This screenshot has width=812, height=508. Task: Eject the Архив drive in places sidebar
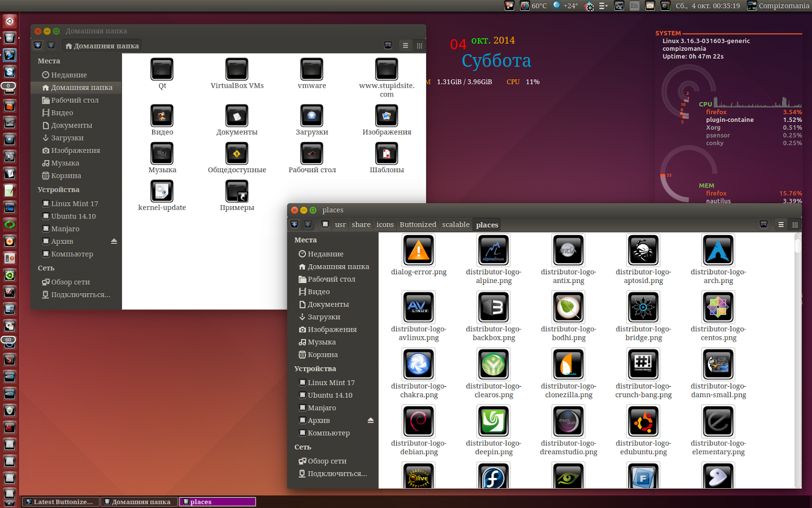pyautogui.click(x=370, y=420)
